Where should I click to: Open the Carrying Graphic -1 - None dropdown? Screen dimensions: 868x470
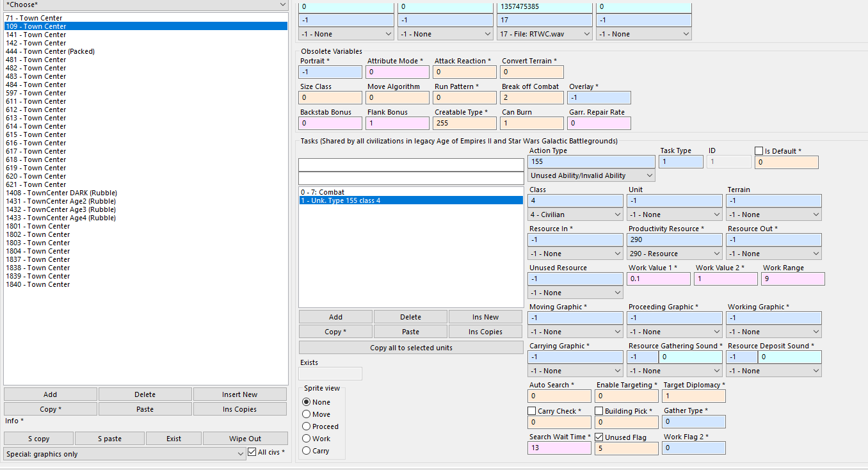[575, 371]
